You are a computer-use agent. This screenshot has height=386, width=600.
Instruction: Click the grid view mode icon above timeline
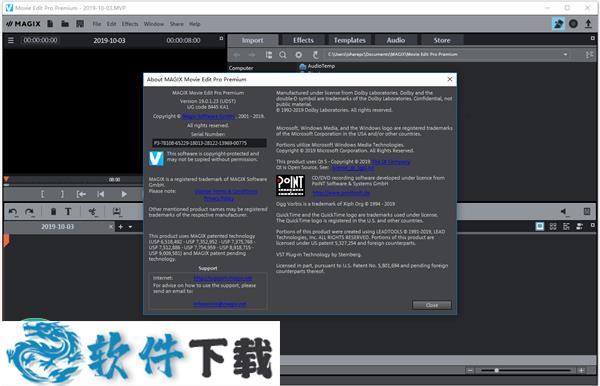click(553, 226)
